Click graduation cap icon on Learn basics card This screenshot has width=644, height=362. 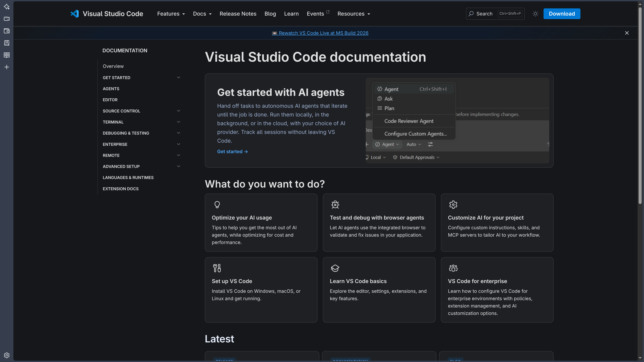click(x=335, y=268)
